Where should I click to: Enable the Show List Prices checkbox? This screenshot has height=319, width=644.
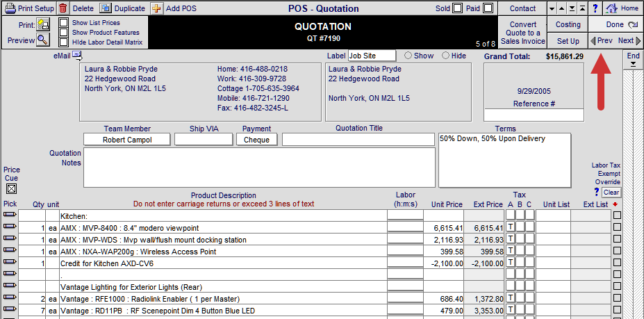point(64,23)
